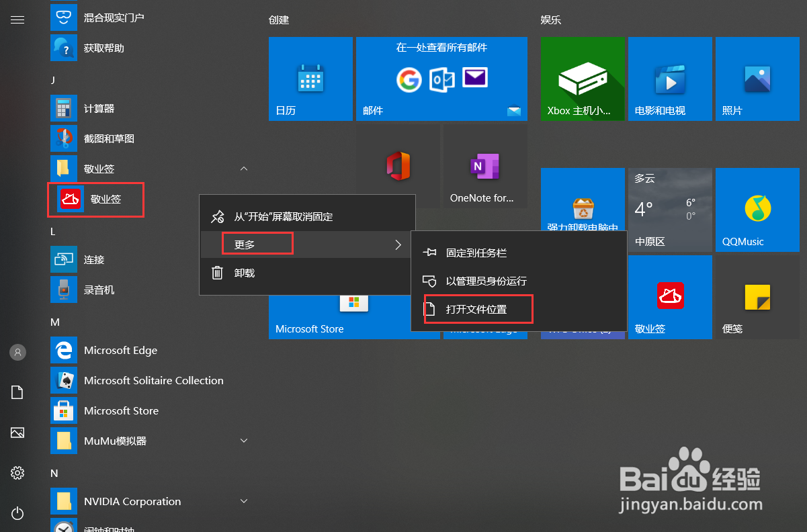The height and width of the screenshot is (532, 807).
Task: Click the L letter header in app list
Action: pyautogui.click(x=52, y=231)
